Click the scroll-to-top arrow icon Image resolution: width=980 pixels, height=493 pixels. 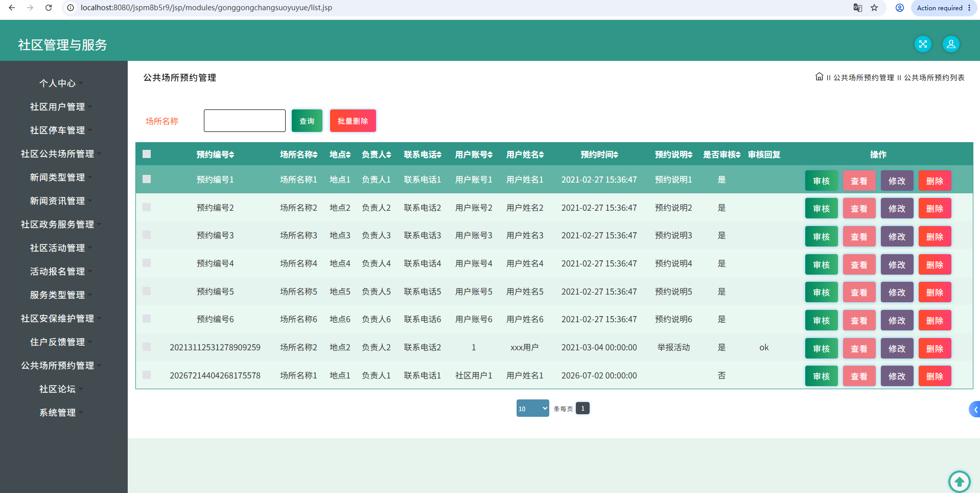click(959, 481)
